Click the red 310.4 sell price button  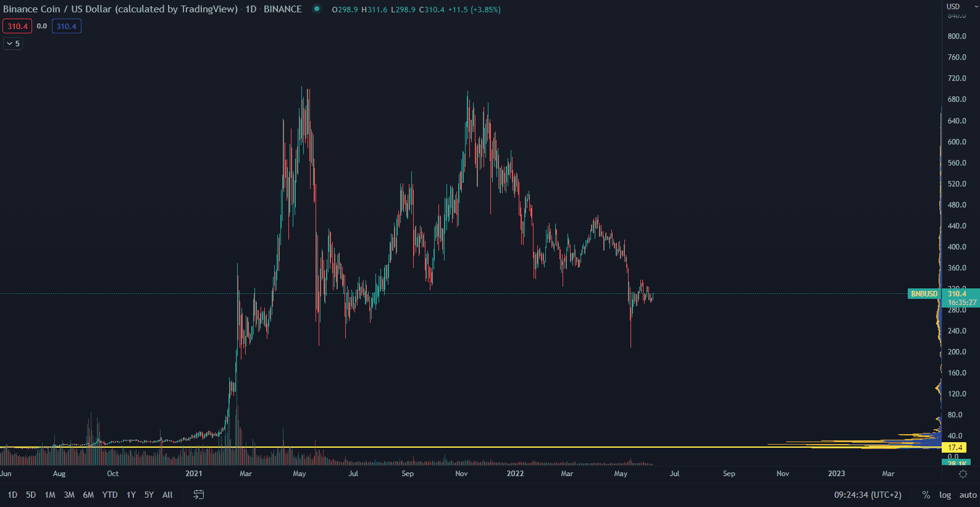click(17, 26)
